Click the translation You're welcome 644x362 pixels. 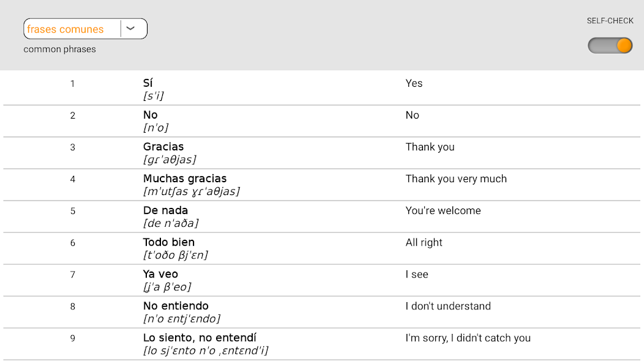[443, 210]
